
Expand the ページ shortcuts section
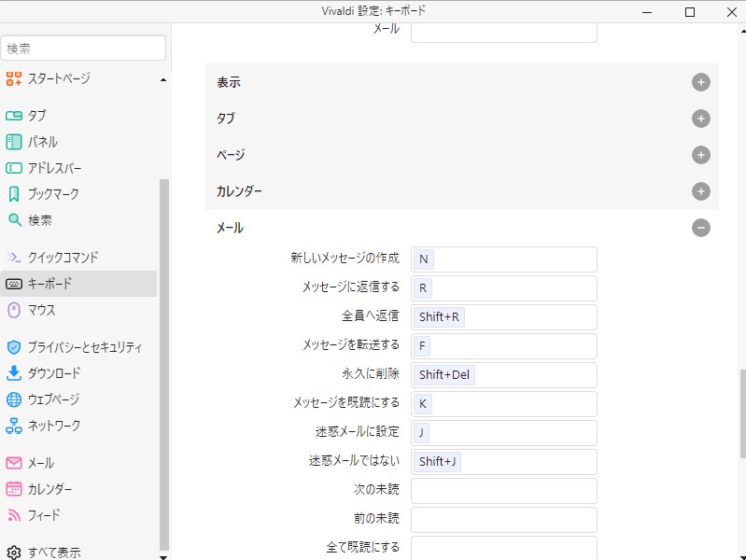click(701, 155)
